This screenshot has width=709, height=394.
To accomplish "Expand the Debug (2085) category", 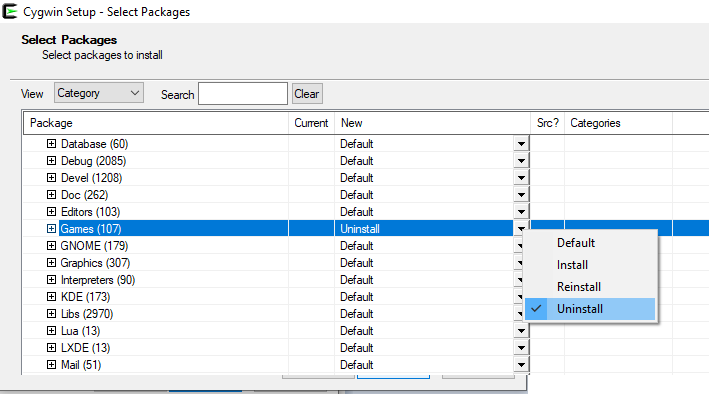I will point(52,161).
